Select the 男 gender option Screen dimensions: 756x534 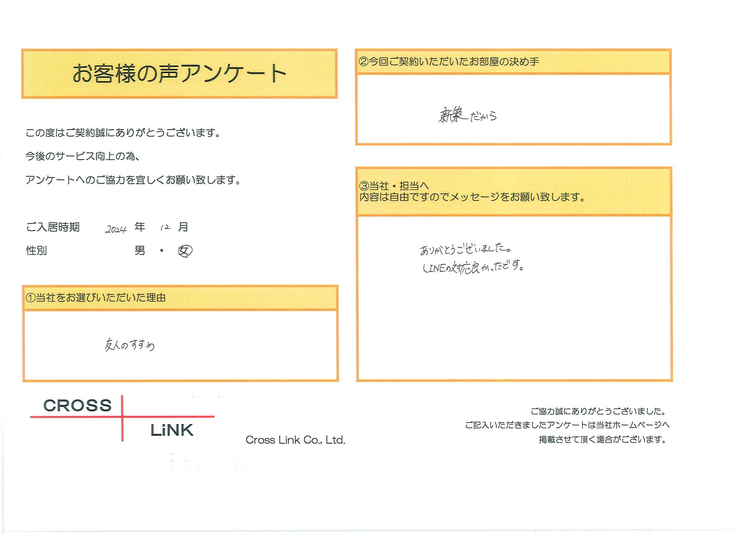coord(140,251)
